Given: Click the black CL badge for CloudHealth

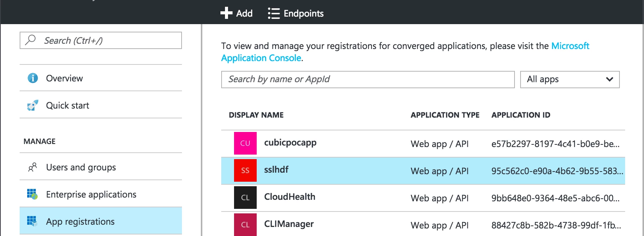Looking at the screenshot, I should (x=245, y=198).
